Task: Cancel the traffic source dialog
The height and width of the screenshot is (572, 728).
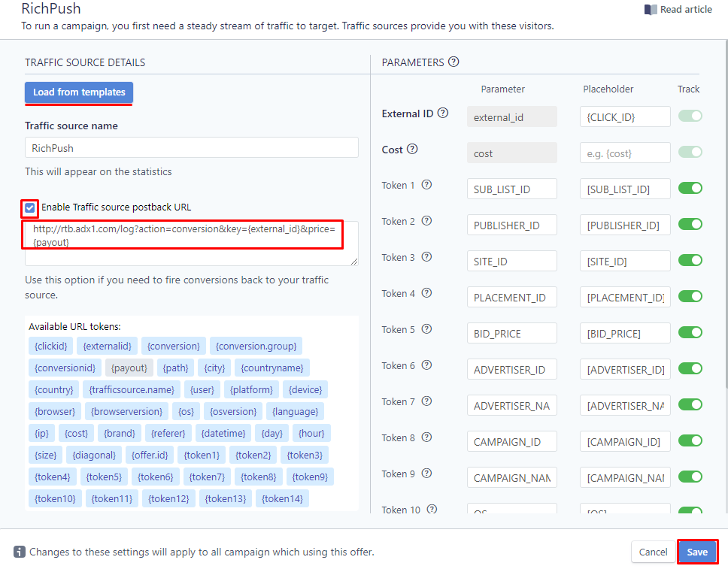Action: click(653, 552)
